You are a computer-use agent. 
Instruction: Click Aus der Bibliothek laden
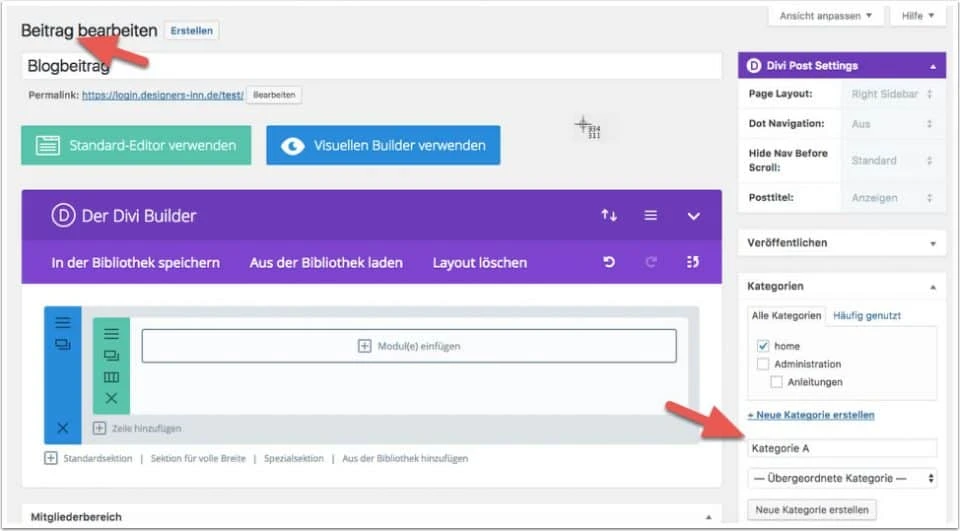tap(326, 263)
